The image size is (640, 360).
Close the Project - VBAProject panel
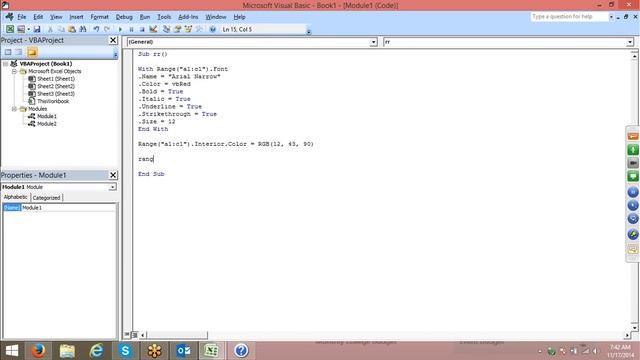(x=113, y=40)
